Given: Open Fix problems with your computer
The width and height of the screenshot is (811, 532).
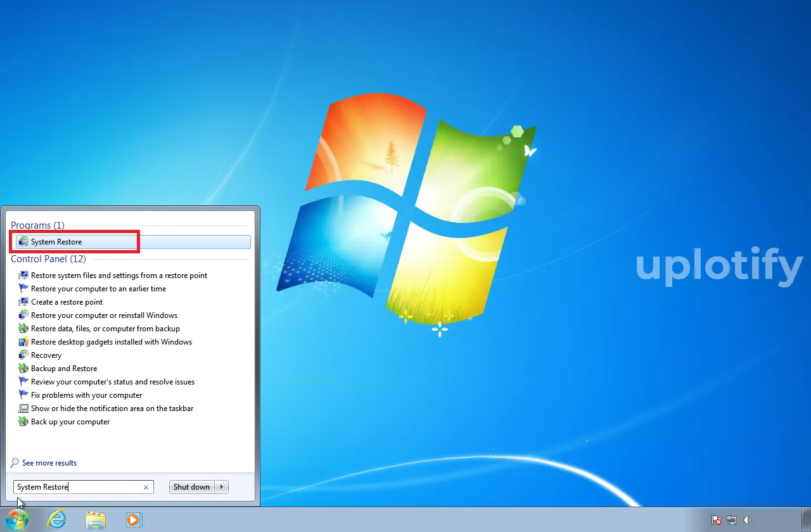Looking at the screenshot, I should coord(86,395).
